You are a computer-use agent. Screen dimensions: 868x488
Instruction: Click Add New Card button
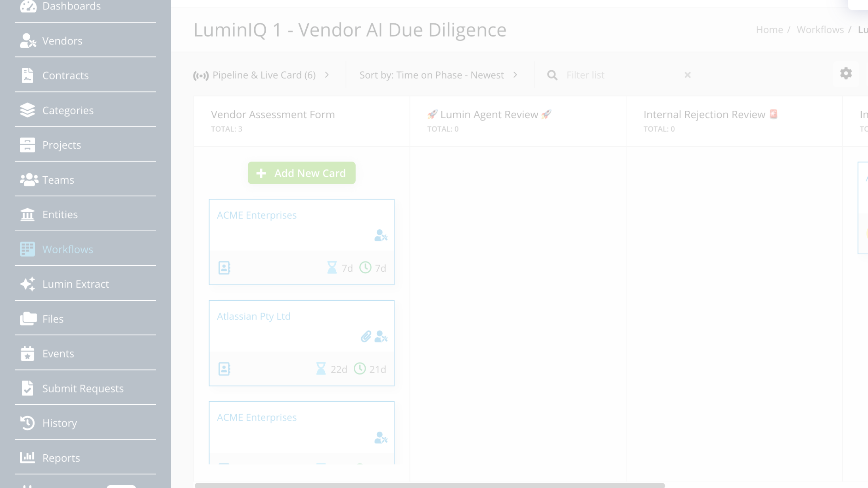click(x=301, y=173)
